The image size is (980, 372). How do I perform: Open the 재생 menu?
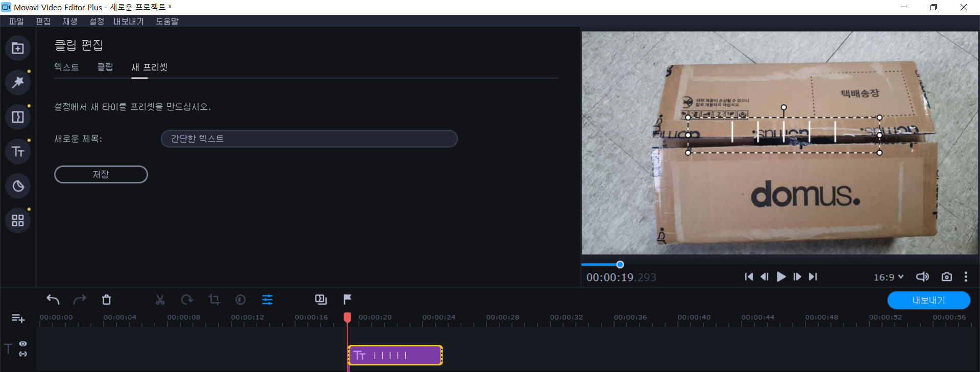point(70,21)
